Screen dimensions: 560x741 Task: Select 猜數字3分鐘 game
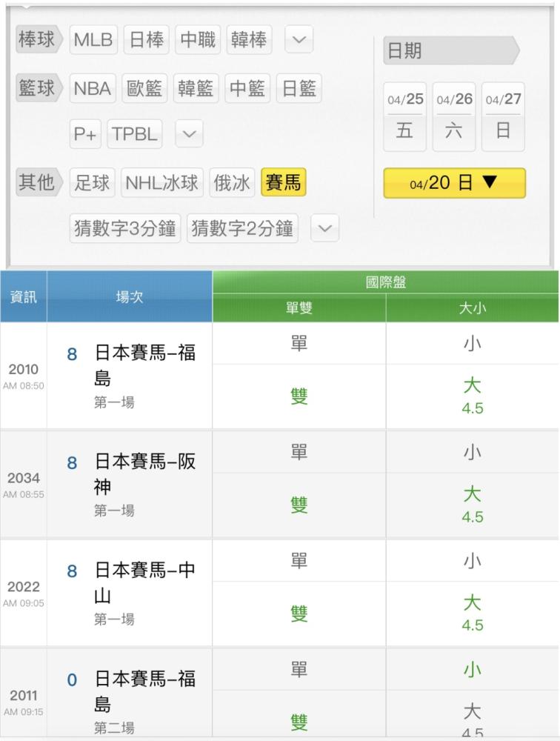124,228
